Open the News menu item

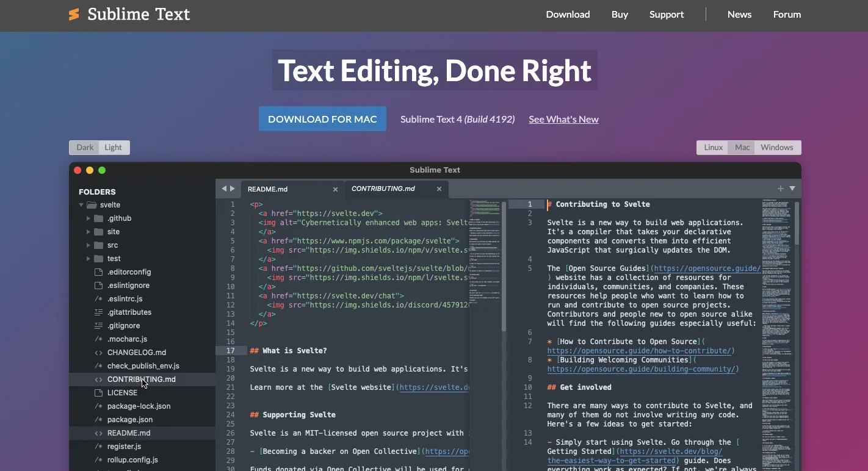(x=739, y=14)
